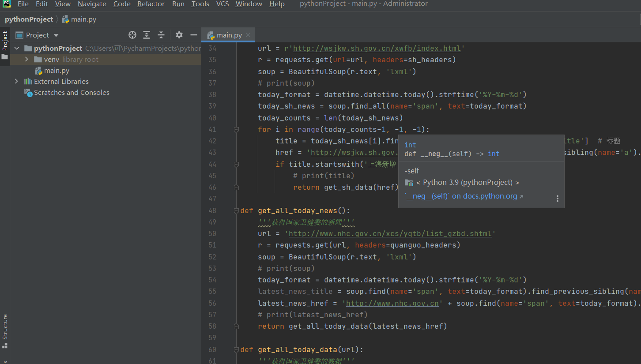This screenshot has width=641, height=364.
Task: Click Project panel title label
Action: click(x=38, y=35)
